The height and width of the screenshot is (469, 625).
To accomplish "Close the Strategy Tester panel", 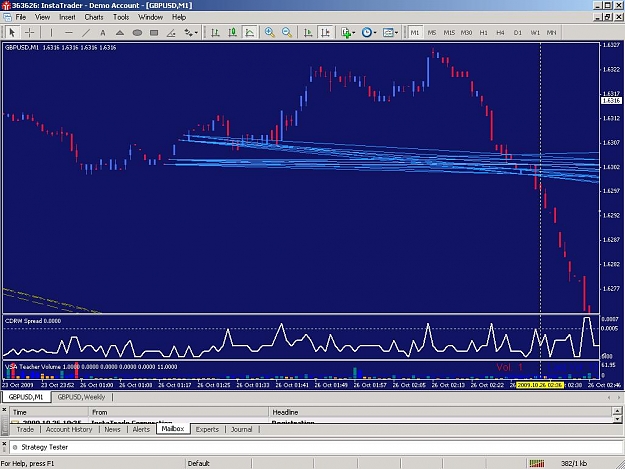I will 4,443.
